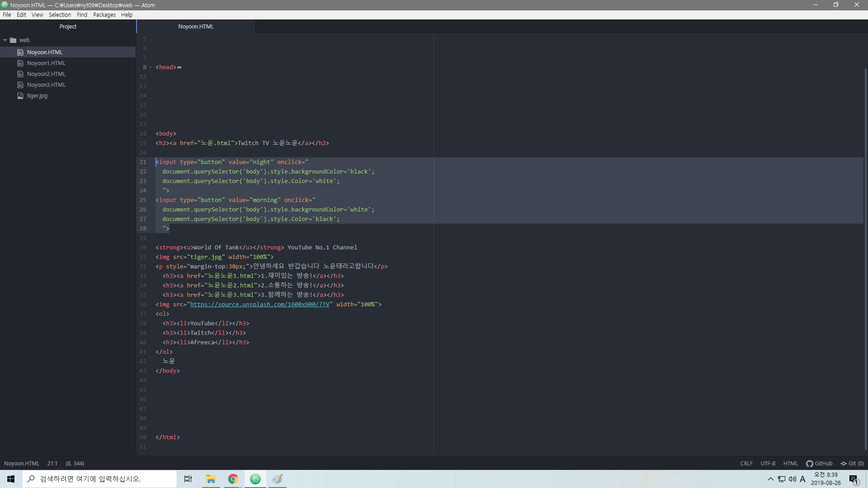Viewport: 868px width, 488px height.
Task: Open the tiger.jpg image file
Action: 37,96
